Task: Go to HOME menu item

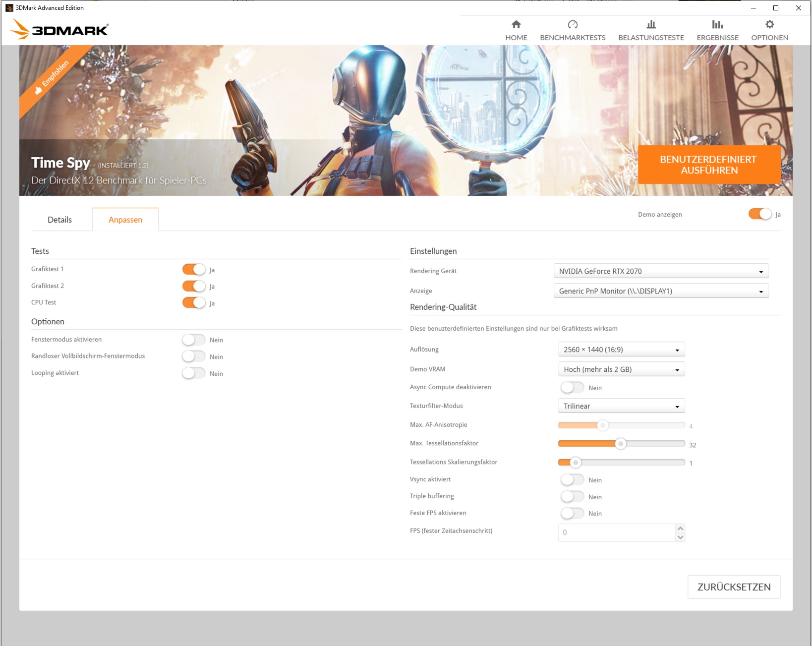Action: click(x=516, y=38)
